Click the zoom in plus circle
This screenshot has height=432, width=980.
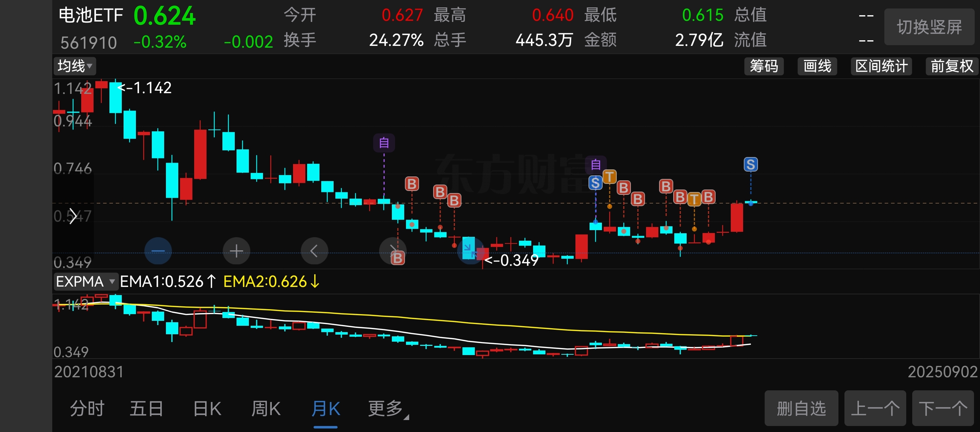pyautogui.click(x=236, y=251)
